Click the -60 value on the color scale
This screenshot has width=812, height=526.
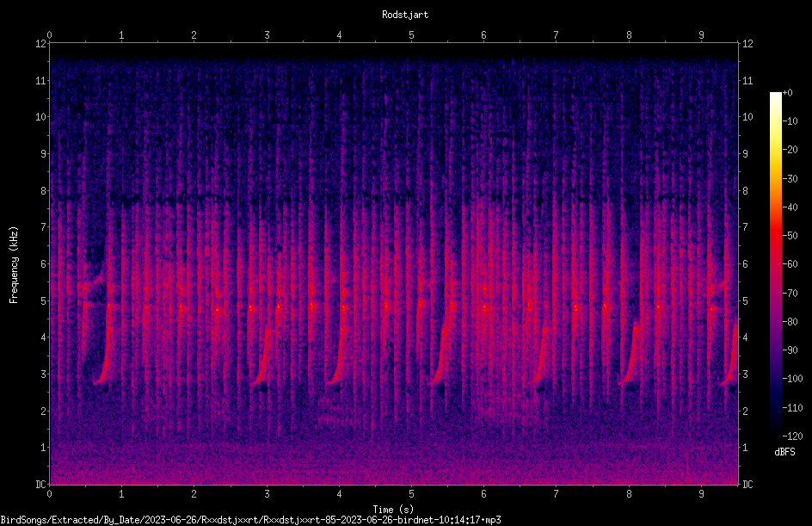(x=790, y=264)
